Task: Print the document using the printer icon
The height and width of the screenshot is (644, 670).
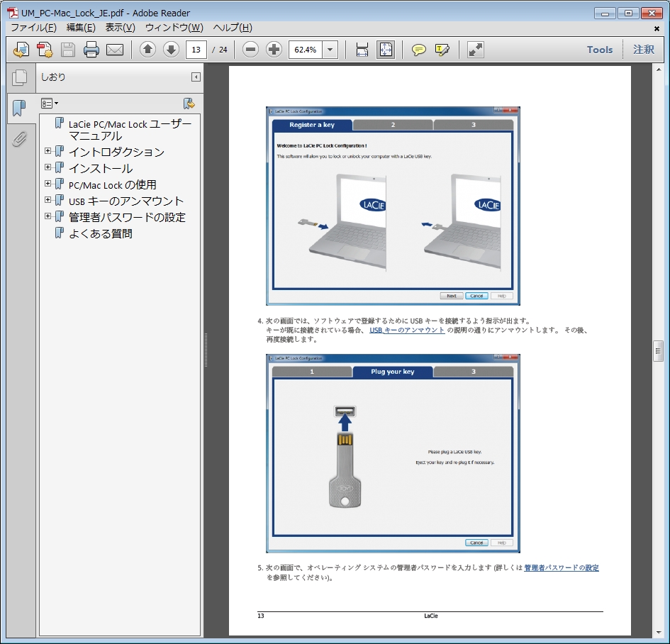Action: 91,50
